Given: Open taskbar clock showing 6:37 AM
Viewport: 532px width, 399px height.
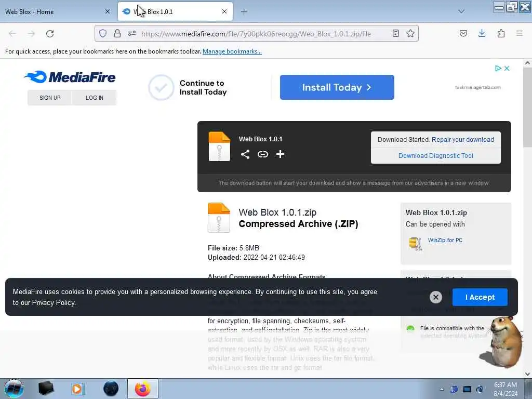Looking at the screenshot, I should 505,389.
